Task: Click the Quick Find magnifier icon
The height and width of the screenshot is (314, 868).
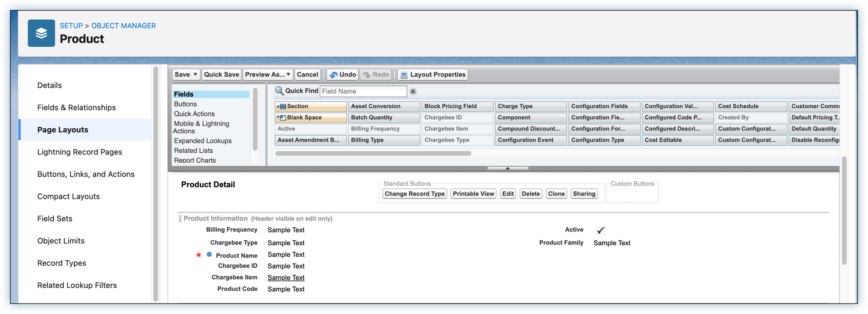Action: 279,91
